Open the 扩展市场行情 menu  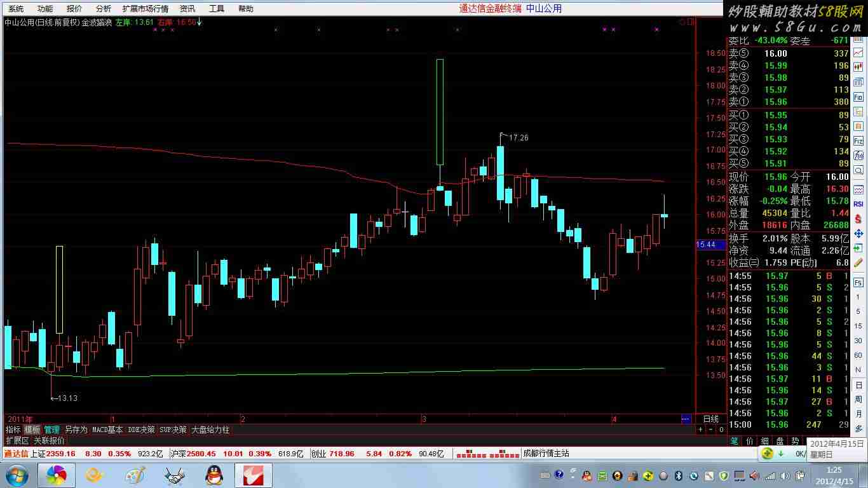coord(146,8)
